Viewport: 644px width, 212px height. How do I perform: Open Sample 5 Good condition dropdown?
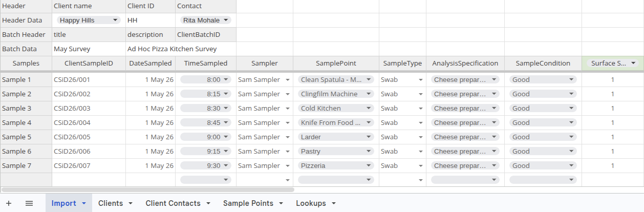pyautogui.click(x=571, y=137)
